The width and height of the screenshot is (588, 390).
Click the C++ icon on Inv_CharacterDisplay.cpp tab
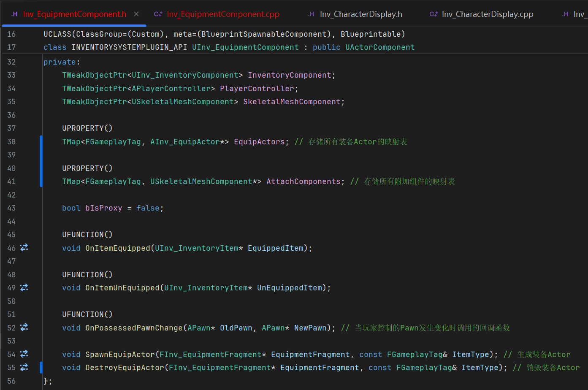[434, 14]
